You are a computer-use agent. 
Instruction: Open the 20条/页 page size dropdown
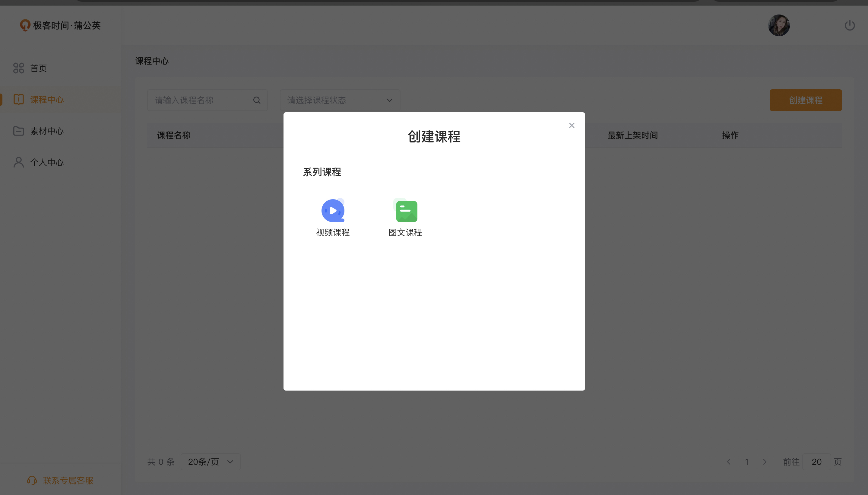pyautogui.click(x=210, y=462)
